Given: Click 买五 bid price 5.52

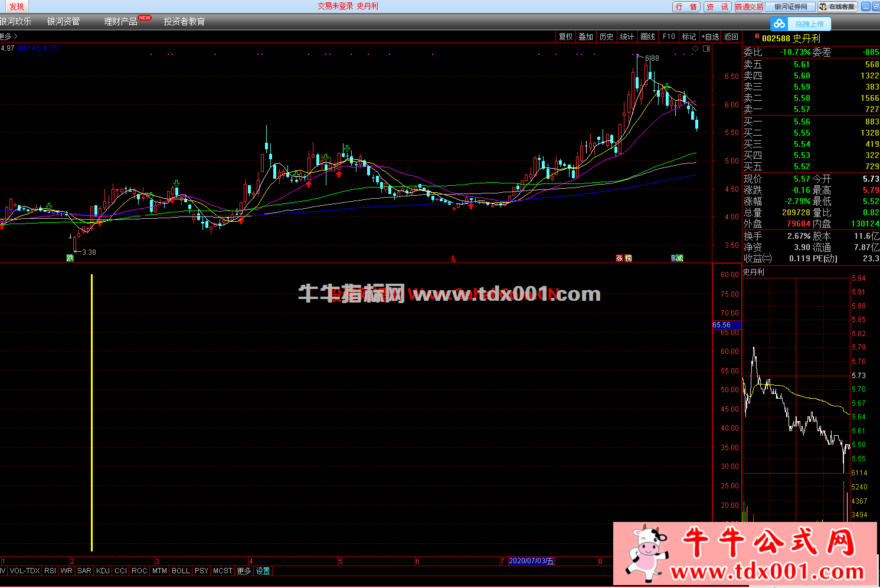Looking at the screenshot, I should [802, 166].
